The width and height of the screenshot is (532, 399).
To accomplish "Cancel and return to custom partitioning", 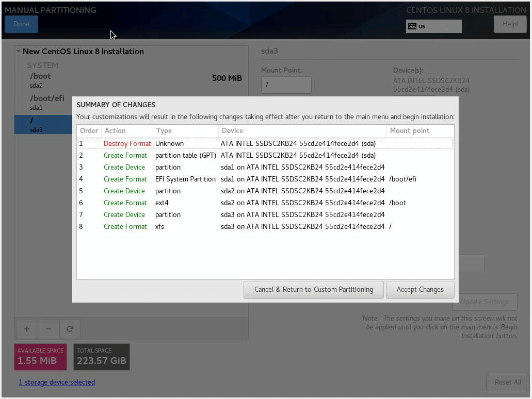I will pyautogui.click(x=314, y=290).
